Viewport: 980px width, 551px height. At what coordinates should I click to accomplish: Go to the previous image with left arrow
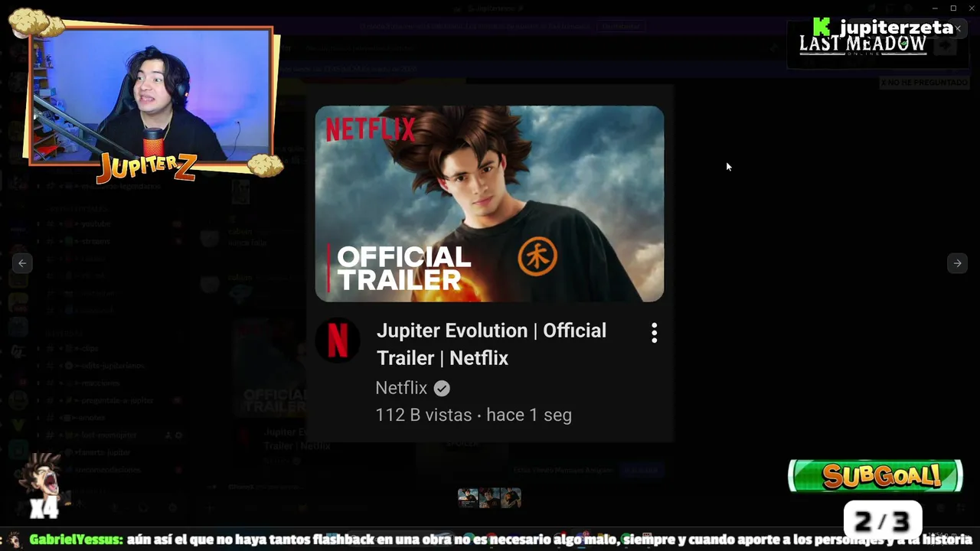[22, 263]
